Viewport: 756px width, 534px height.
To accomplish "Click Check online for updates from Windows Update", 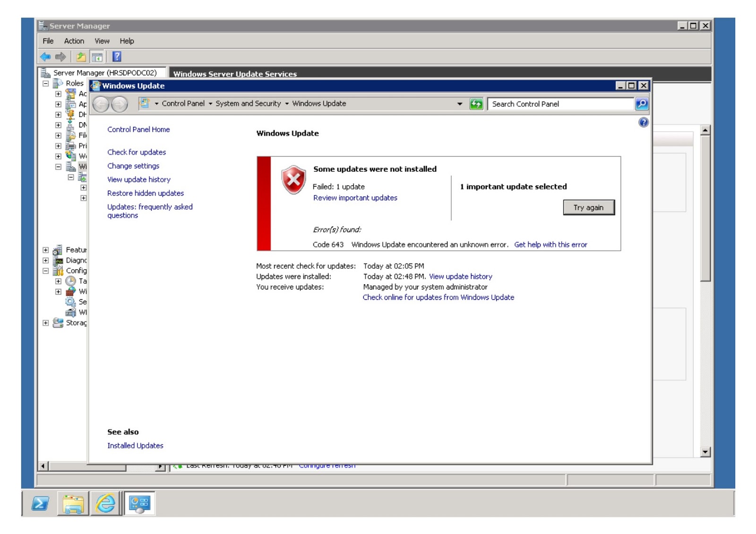I will (x=438, y=297).
